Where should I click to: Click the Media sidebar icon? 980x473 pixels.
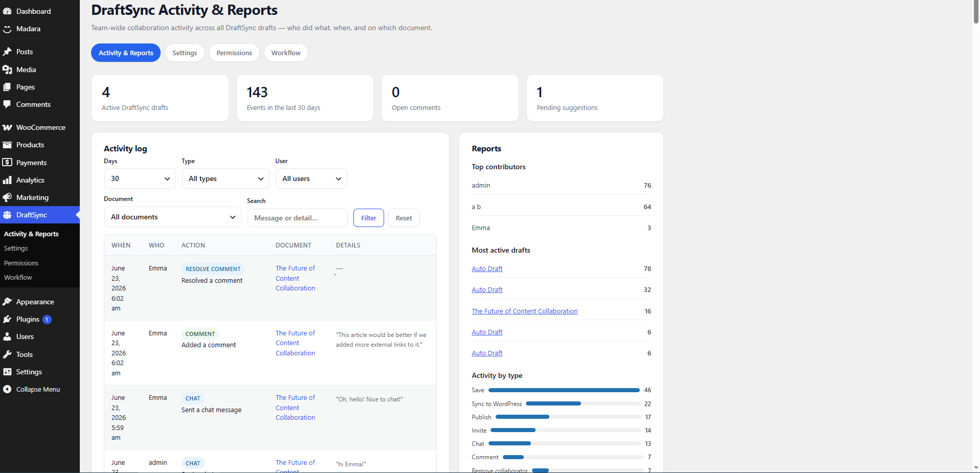[x=7, y=70]
